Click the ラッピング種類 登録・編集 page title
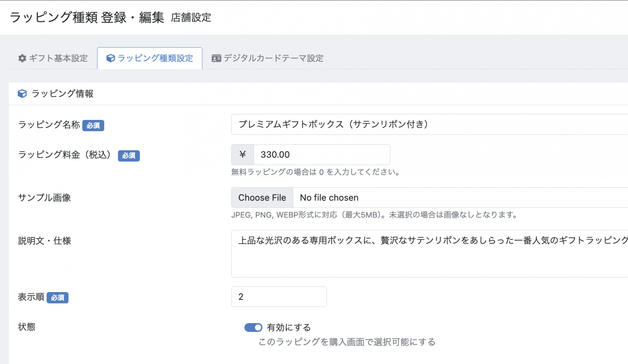 87,17
